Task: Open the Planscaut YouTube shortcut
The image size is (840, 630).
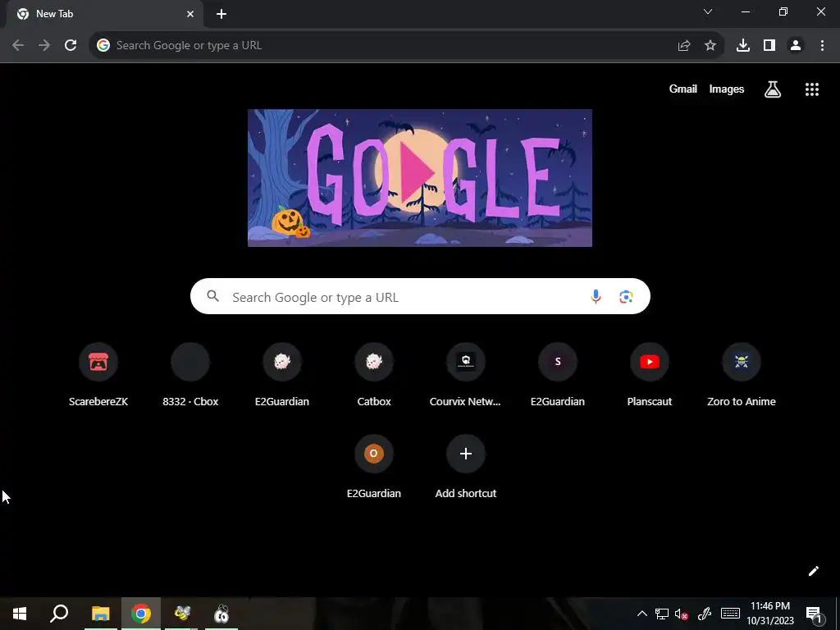Action: click(650, 374)
